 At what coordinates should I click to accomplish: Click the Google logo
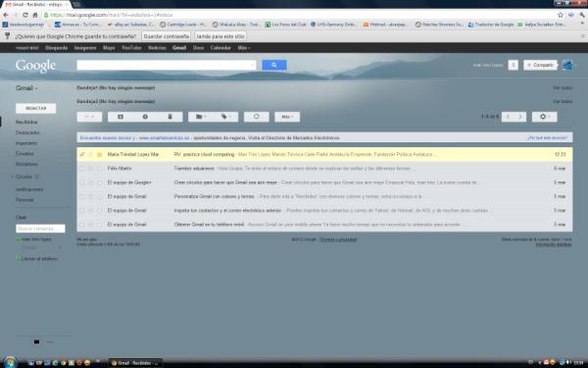tap(35, 66)
